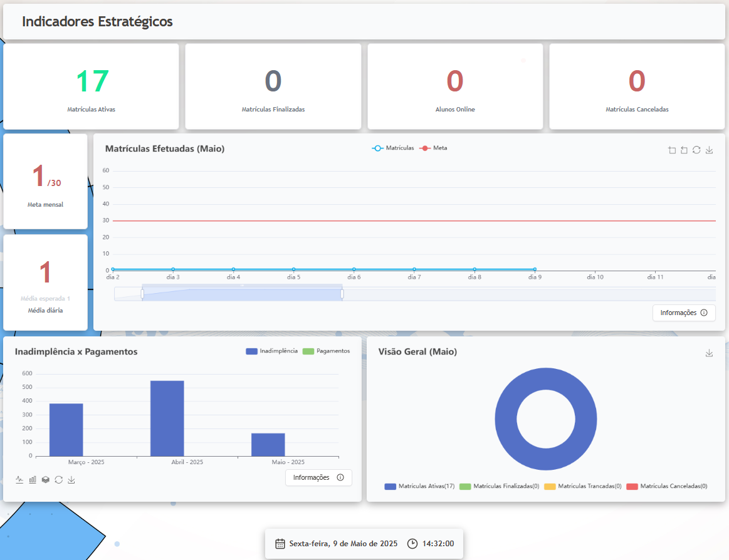The width and height of the screenshot is (729, 560).
Task: Activate zoom area tool on Matrículas Efetuadas chart
Action: click(672, 150)
